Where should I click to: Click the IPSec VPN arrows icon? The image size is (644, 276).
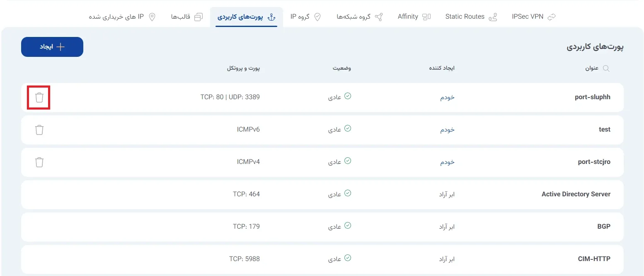pyautogui.click(x=552, y=17)
